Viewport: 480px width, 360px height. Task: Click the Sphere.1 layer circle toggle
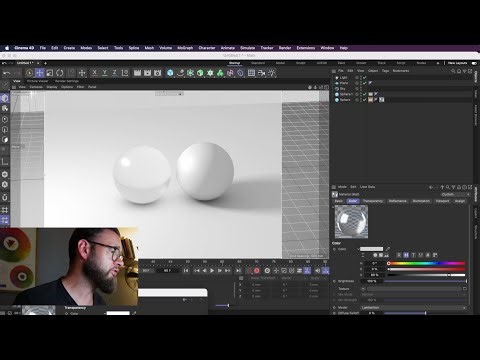(357, 94)
